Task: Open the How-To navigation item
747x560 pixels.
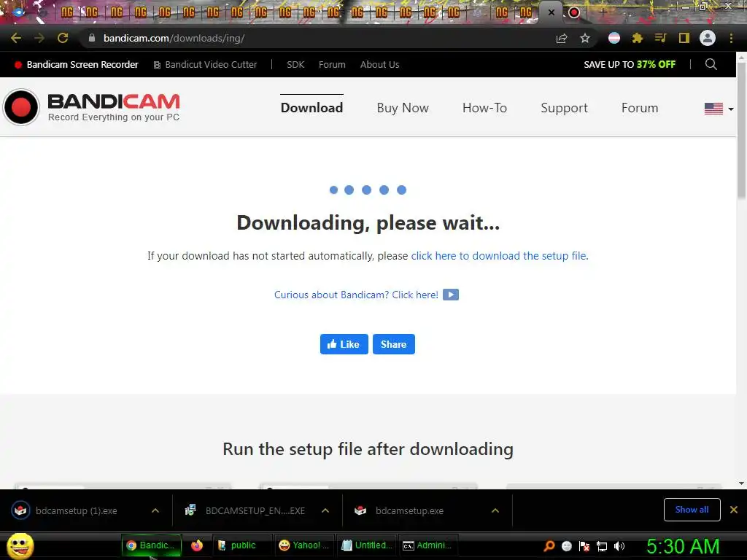Action: coord(484,108)
